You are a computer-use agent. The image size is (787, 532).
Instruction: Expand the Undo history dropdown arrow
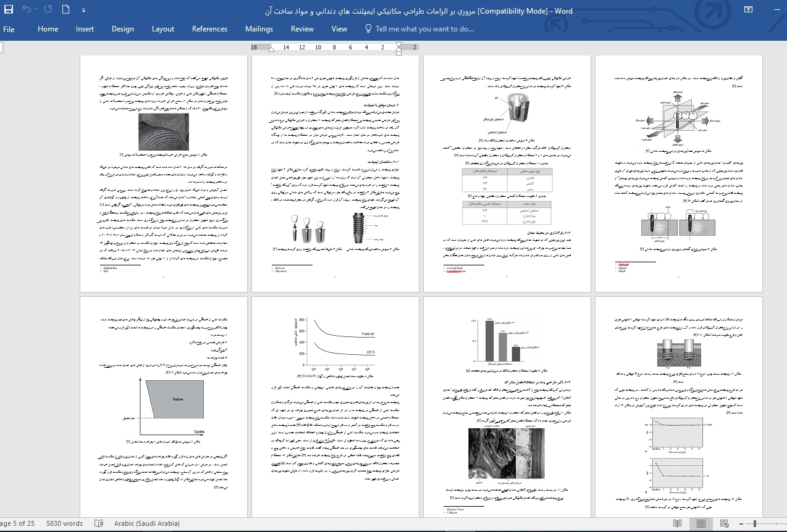tap(36, 10)
